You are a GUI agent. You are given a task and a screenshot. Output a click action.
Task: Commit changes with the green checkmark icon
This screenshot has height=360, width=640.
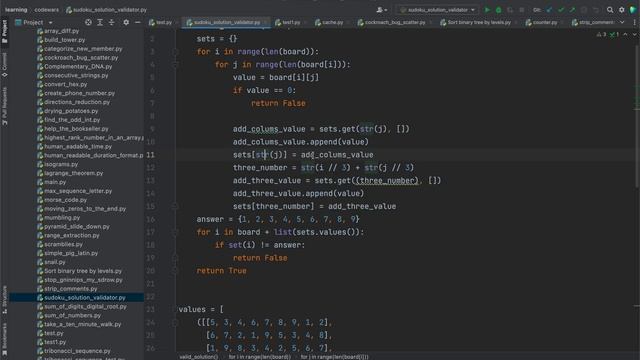click(561, 10)
